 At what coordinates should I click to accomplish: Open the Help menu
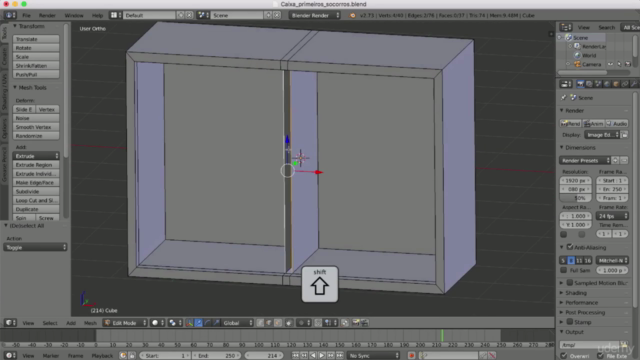click(x=97, y=15)
